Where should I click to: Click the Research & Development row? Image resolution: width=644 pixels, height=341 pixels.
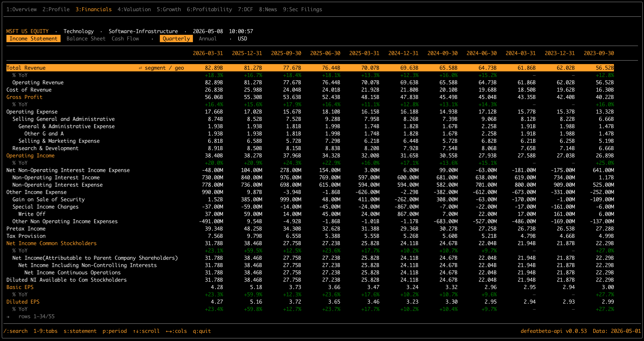[x=46, y=148]
